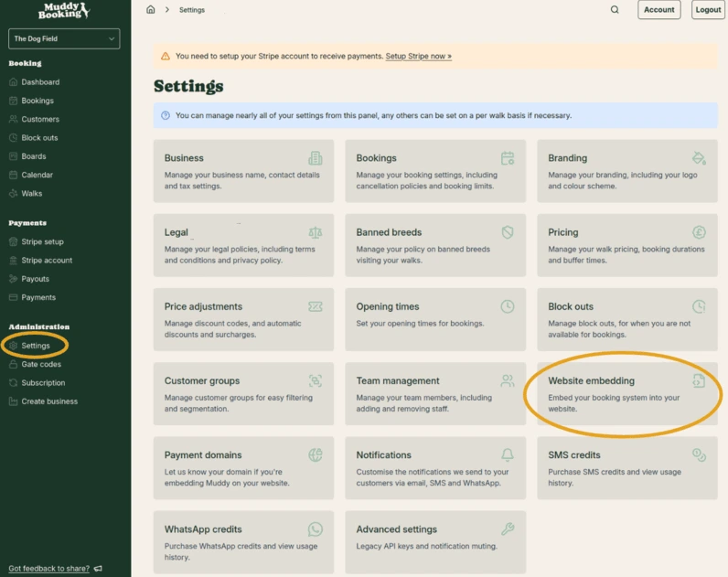The height and width of the screenshot is (577, 728).
Task: Click the Legal scales icon
Action: click(x=316, y=232)
